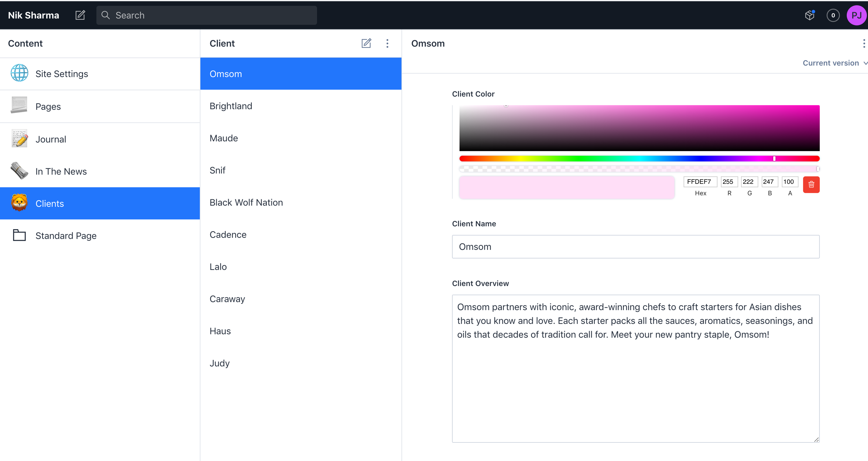Click the compose icon beside Nik Sharma
The image size is (868, 461).
80,15
